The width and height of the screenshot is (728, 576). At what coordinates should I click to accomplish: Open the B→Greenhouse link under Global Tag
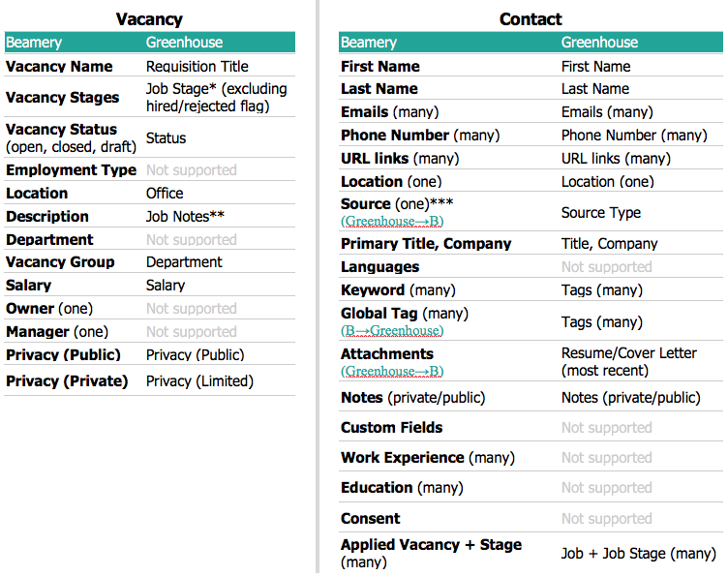[x=392, y=330]
